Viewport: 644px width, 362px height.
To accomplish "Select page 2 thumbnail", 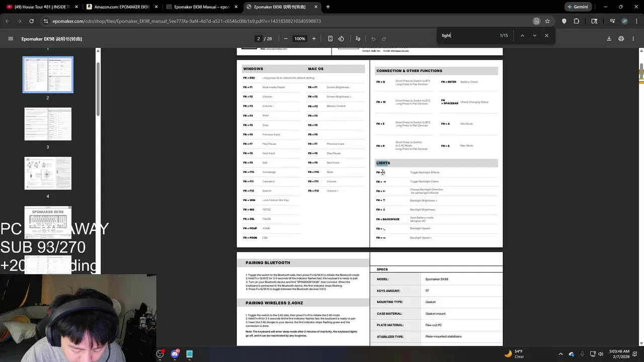I will pyautogui.click(x=48, y=74).
